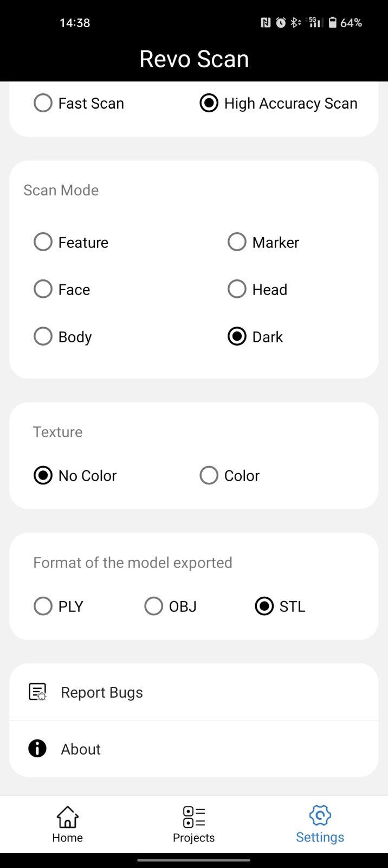Open the About page
Viewport: 388px width, 868px height.
81,749
